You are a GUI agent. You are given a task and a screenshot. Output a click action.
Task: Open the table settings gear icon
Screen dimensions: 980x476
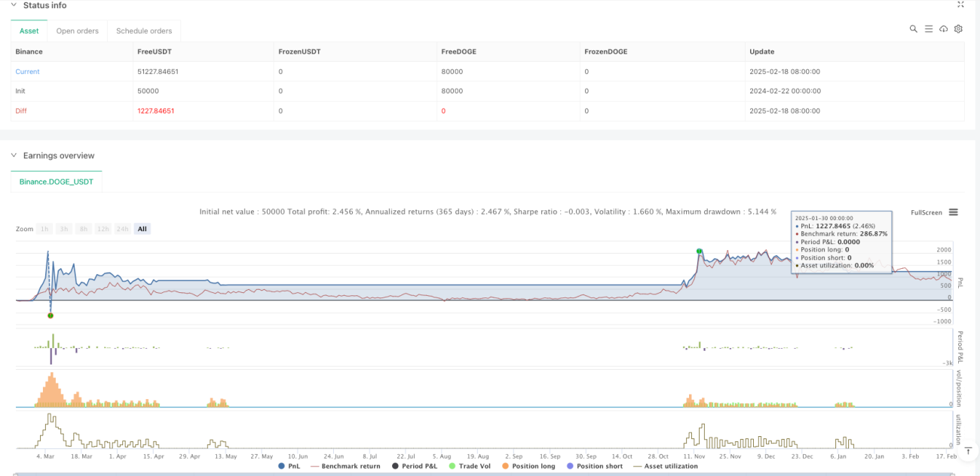click(958, 29)
